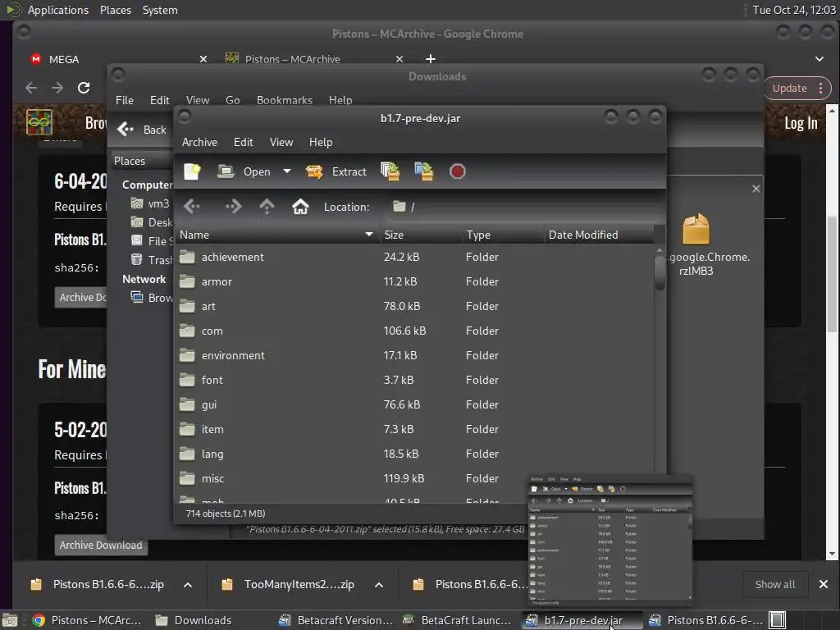Go forward in archive location history
Viewport: 840px width, 630px height.
(233, 206)
